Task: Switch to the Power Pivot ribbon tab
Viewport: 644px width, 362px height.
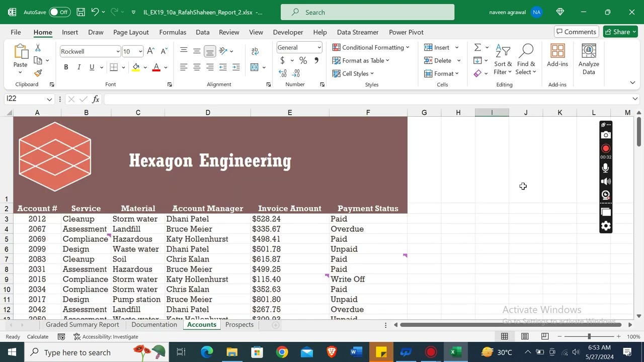Action: (406, 32)
